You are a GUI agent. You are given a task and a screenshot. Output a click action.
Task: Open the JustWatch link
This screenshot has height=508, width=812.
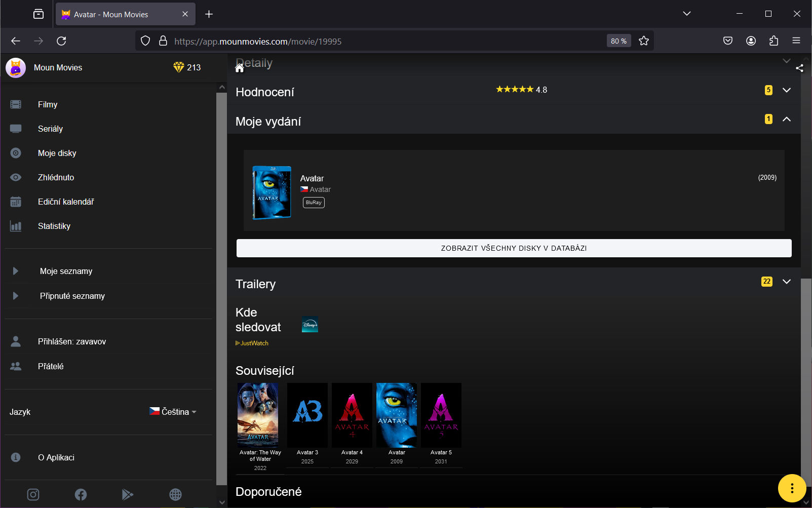(252, 343)
